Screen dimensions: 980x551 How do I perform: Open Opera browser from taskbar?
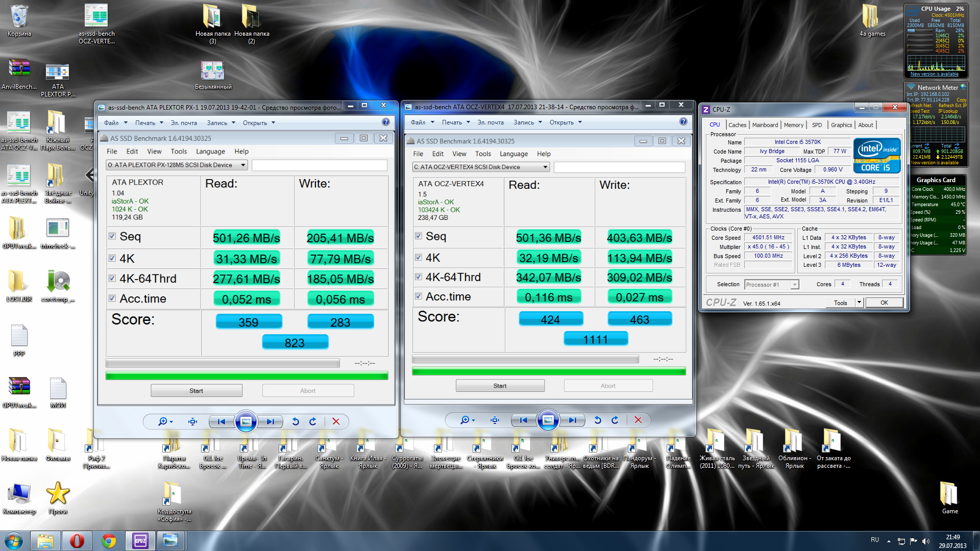tap(77, 541)
